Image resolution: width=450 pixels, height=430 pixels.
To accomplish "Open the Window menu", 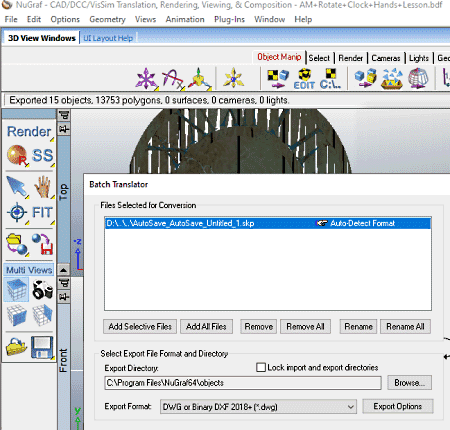I will 269,19.
